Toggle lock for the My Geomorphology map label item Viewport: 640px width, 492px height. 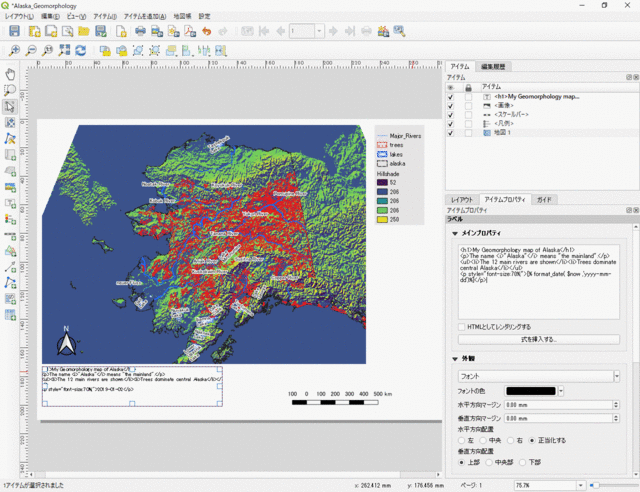pyautogui.click(x=468, y=97)
